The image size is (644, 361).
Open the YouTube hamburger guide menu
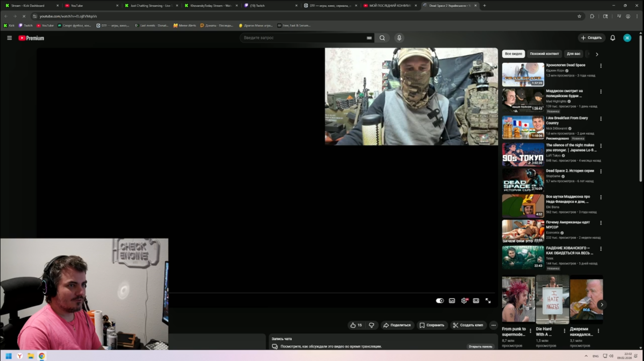coord(10,38)
